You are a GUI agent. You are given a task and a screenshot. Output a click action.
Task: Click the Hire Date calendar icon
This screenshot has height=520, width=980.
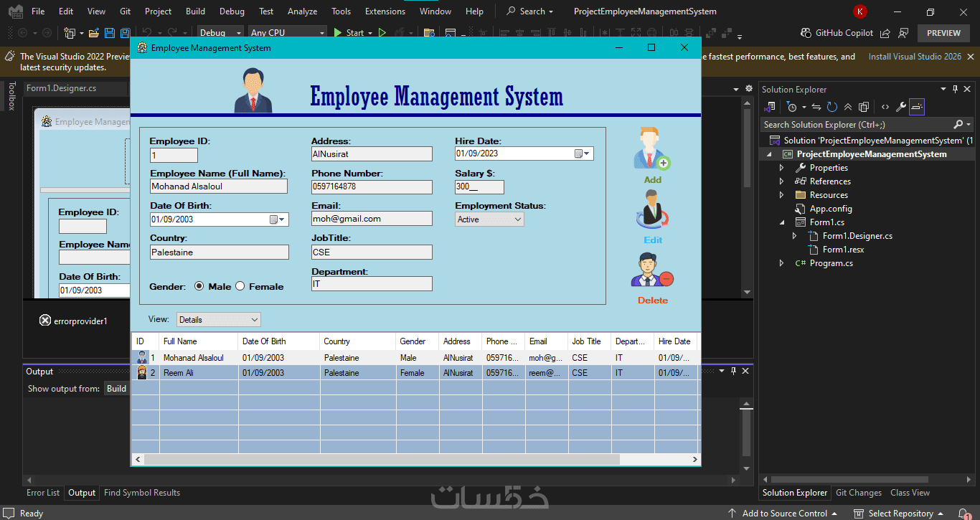pyautogui.click(x=578, y=153)
